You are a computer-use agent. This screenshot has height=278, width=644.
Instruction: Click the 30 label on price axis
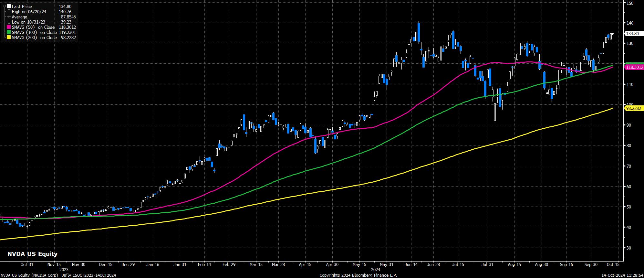coord(628,248)
